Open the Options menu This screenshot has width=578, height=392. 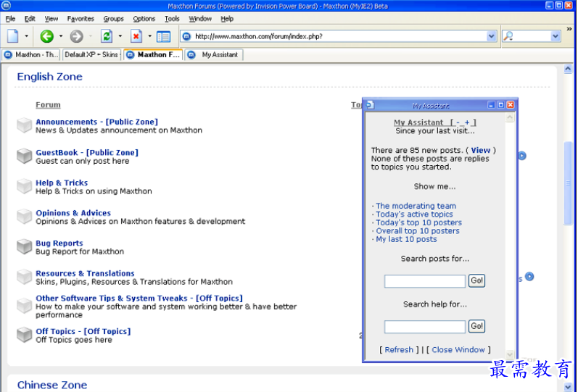coord(144,18)
